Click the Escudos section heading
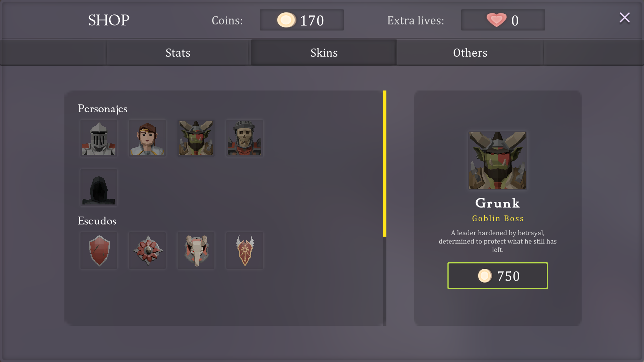This screenshot has height=362, width=644. (97, 221)
